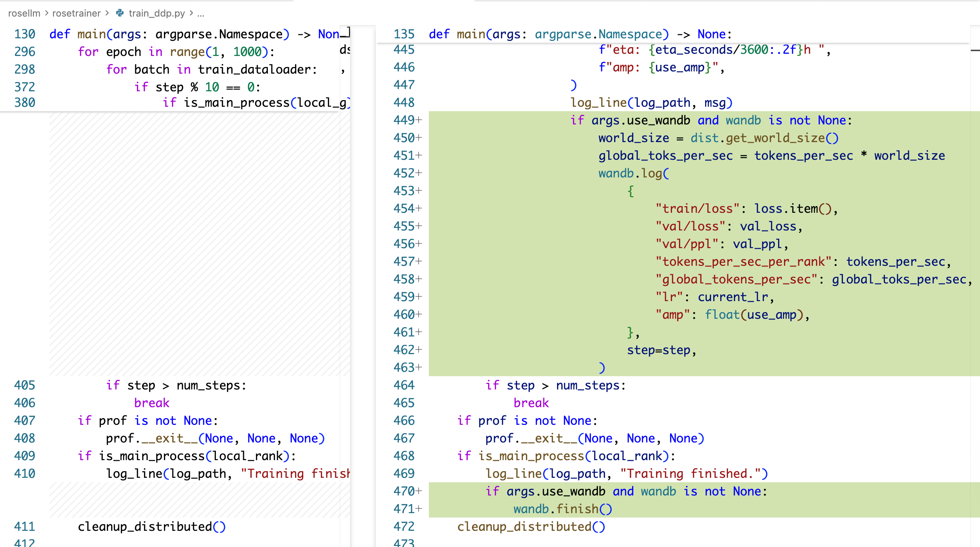Click the cleanup_distributed() call on line 472
This screenshot has height=547, width=980.
click(530, 526)
